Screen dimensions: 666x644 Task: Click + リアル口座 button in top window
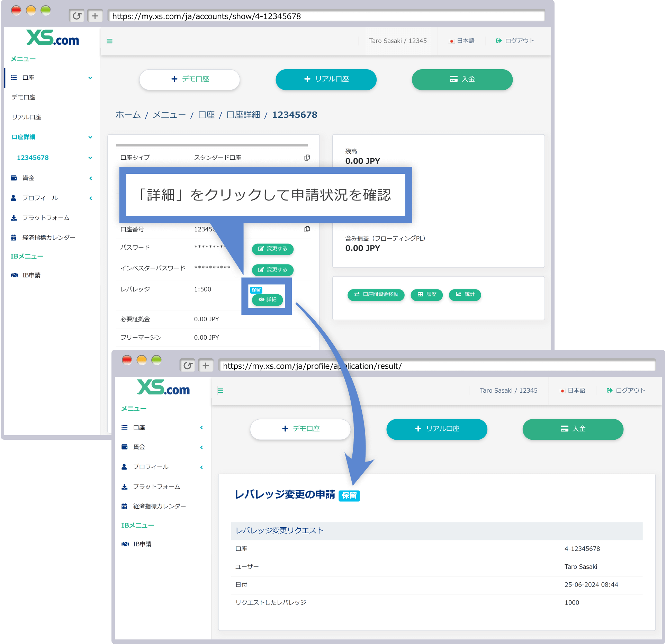pyautogui.click(x=326, y=79)
